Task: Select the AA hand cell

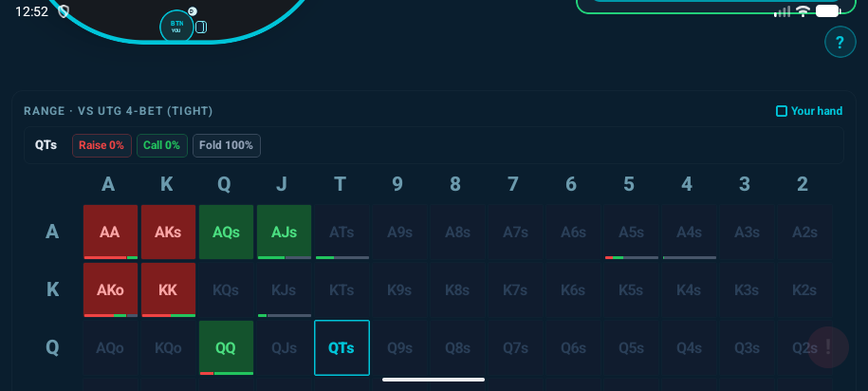Action: point(110,232)
